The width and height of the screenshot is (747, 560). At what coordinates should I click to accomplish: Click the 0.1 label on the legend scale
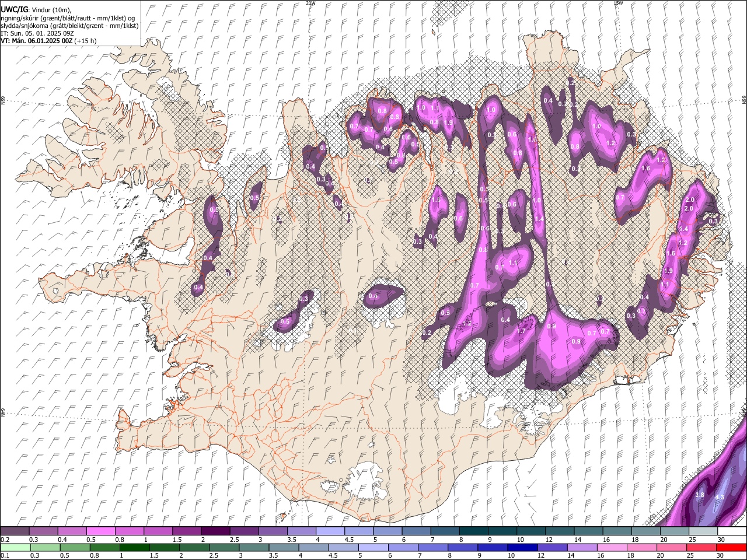5,556
